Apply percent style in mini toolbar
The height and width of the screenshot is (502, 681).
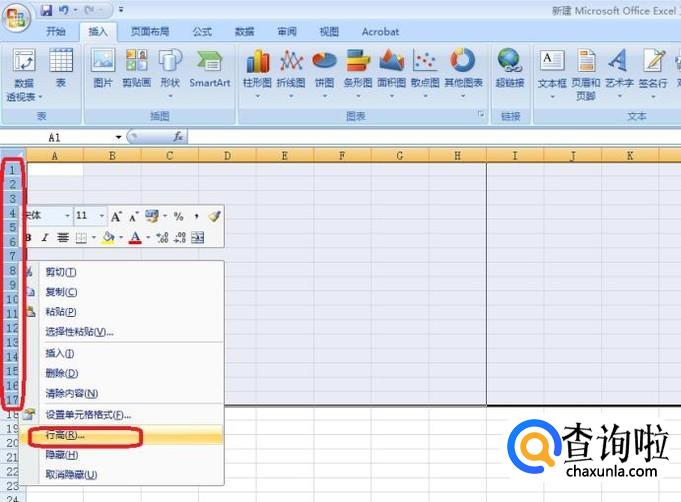[x=179, y=216]
